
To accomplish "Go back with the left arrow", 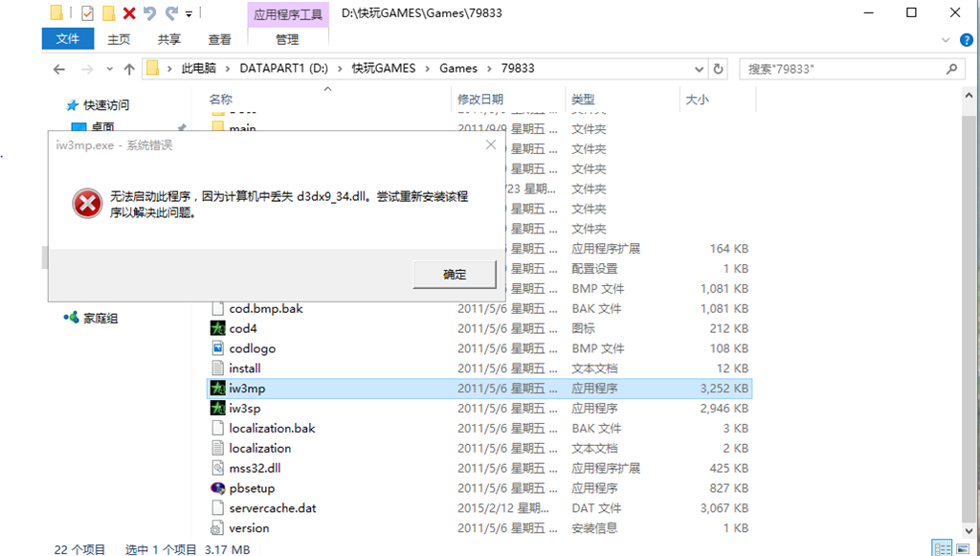I will click(x=59, y=69).
